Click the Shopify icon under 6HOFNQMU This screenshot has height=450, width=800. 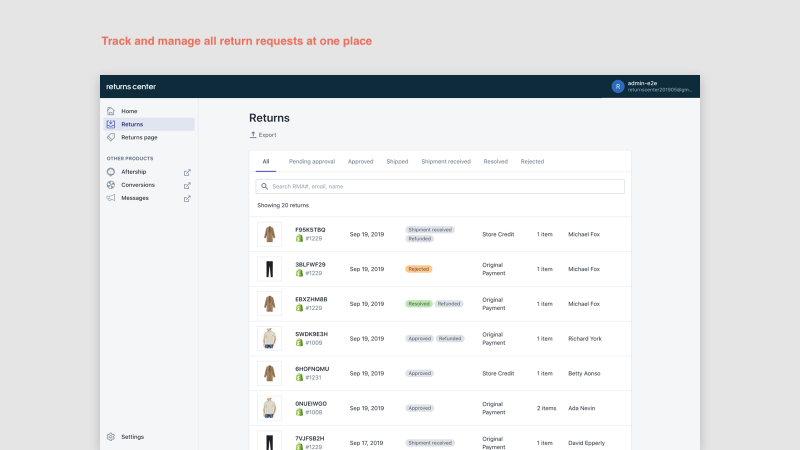coord(299,377)
